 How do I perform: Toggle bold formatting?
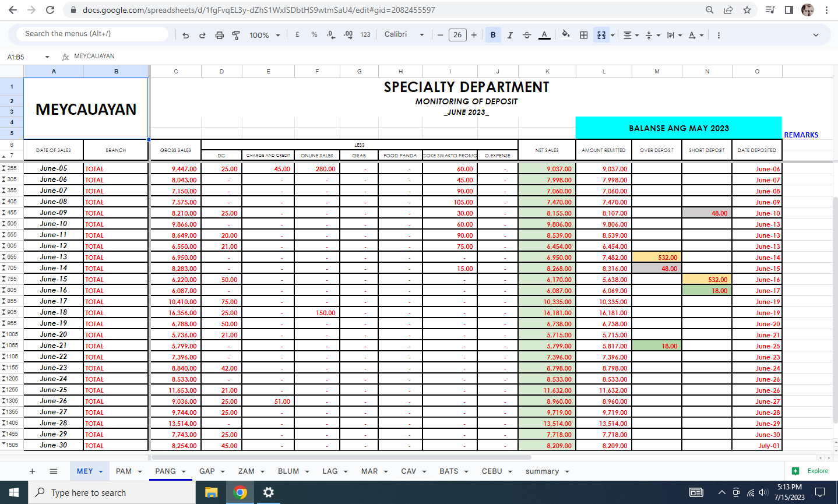pyautogui.click(x=493, y=35)
